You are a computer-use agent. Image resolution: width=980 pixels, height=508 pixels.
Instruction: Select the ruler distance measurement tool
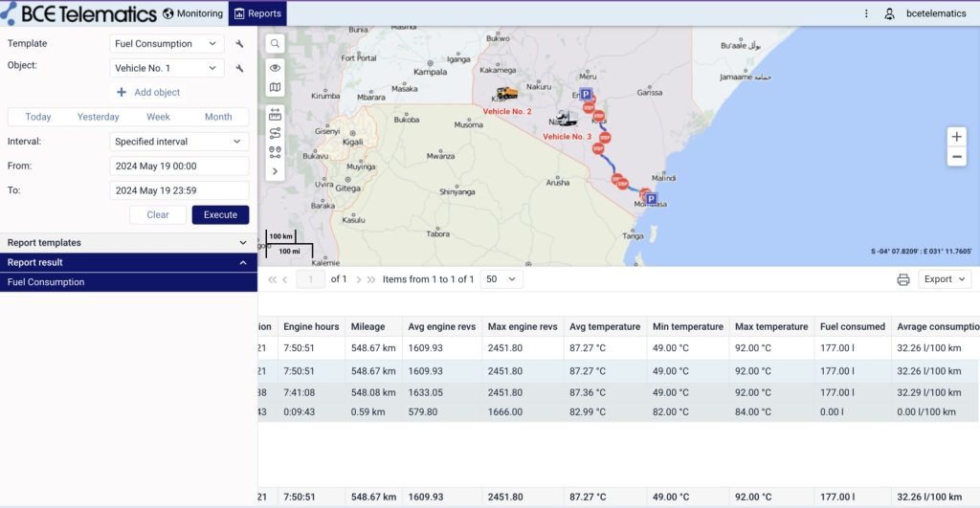pos(275,115)
